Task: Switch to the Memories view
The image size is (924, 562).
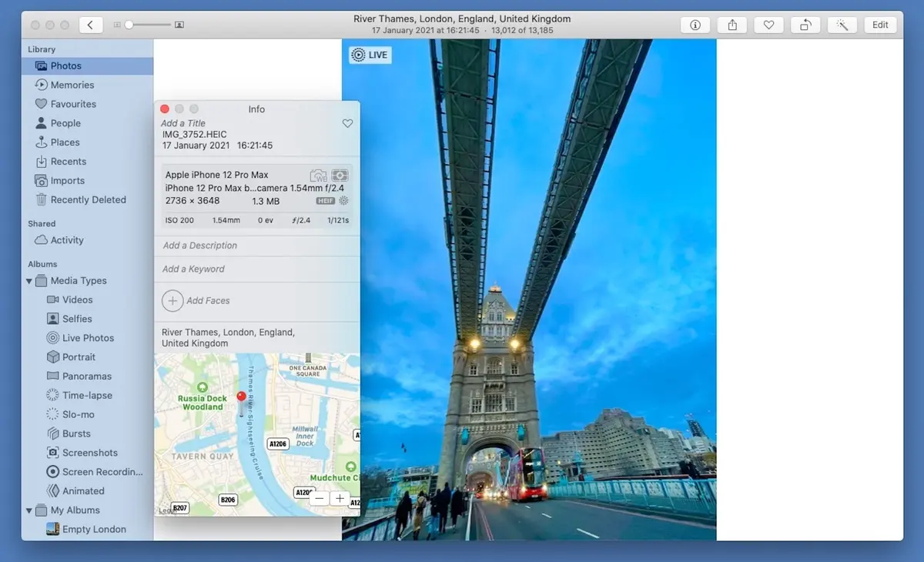Action: click(72, 84)
